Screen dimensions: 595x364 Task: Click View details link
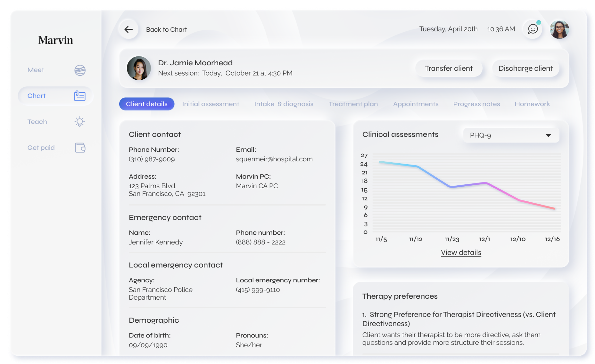(461, 253)
